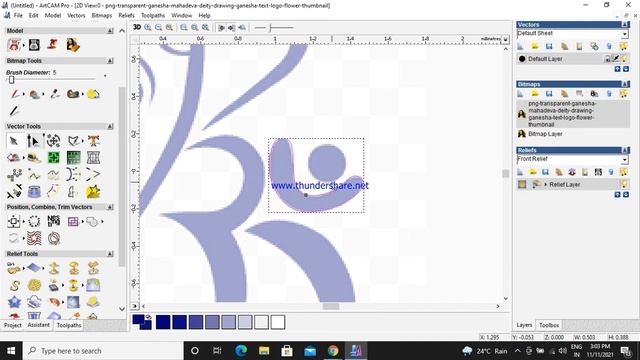
Task: Switch to the 3D view button
Action: 137,27
